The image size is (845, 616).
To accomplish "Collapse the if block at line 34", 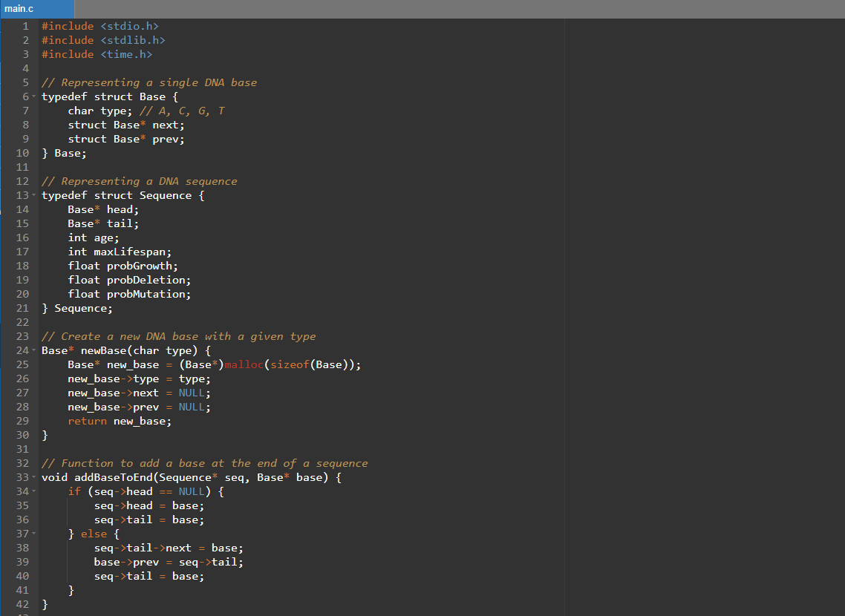I will click(34, 491).
